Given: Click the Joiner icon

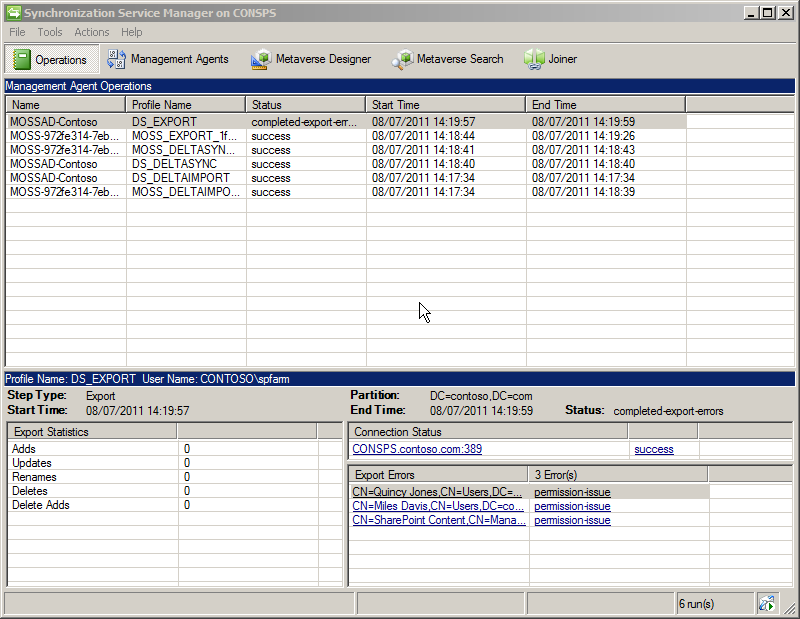Looking at the screenshot, I should pos(534,59).
